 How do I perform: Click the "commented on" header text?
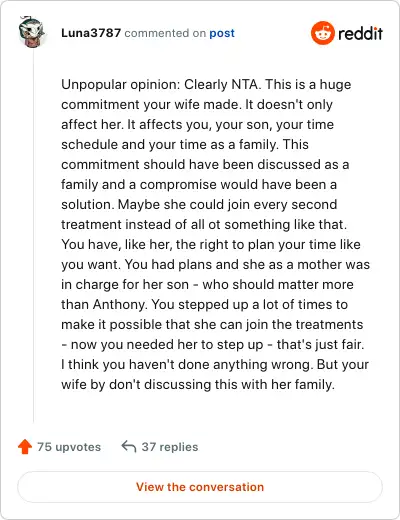pyautogui.click(x=165, y=33)
